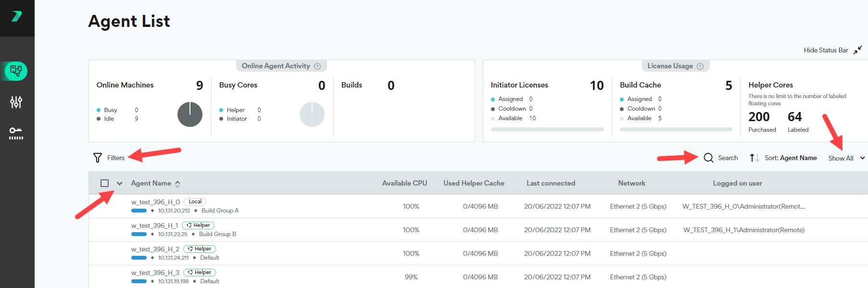Open the Show All dropdown
The width and height of the screenshot is (868, 288).
(x=846, y=158)
